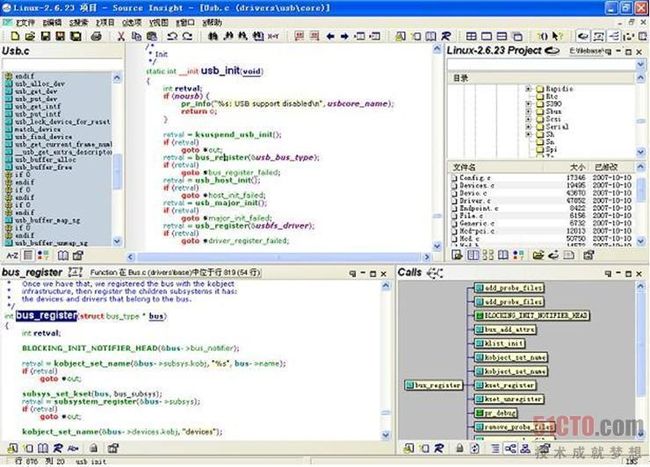Click the symbol search field under Usb.c
The image size is (650, 467).
pos(62,64)
